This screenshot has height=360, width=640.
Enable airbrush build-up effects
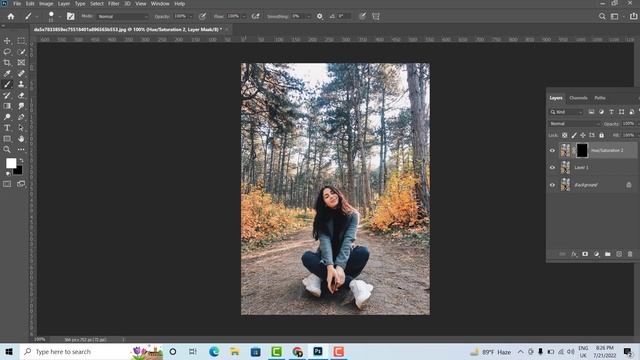256,16
